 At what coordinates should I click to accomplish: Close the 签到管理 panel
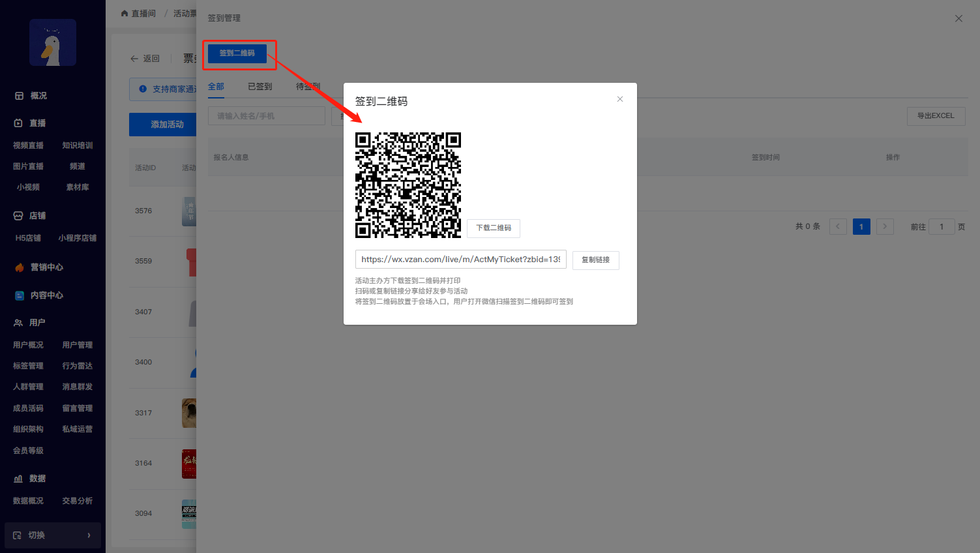tap(958, 18)
